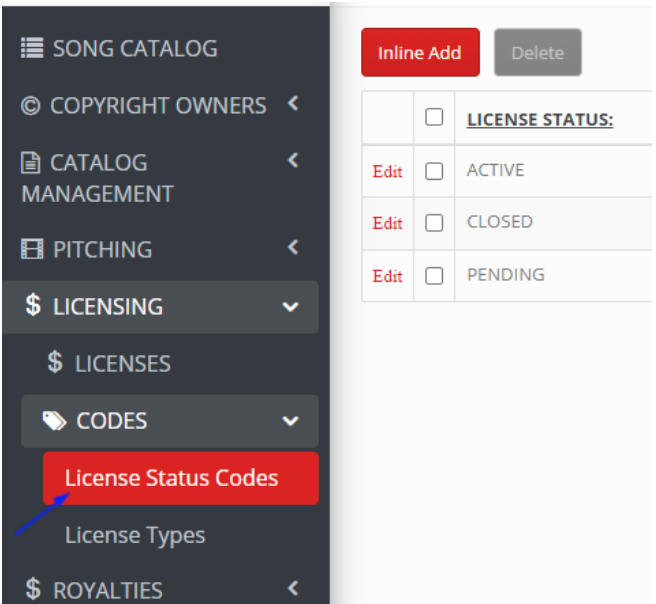Click the Pitching film strip icon
Screen dimensions: 656x604
point(32,249)
